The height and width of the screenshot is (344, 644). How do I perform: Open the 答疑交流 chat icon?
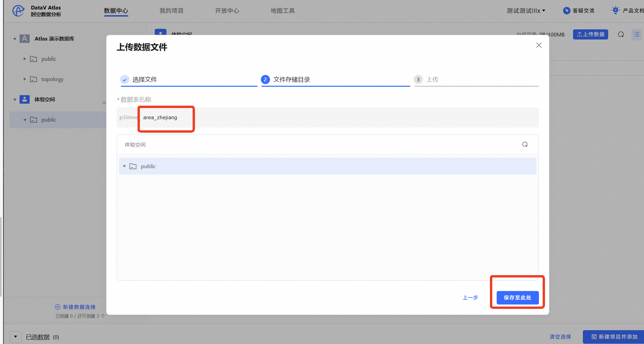coord(567,11)
